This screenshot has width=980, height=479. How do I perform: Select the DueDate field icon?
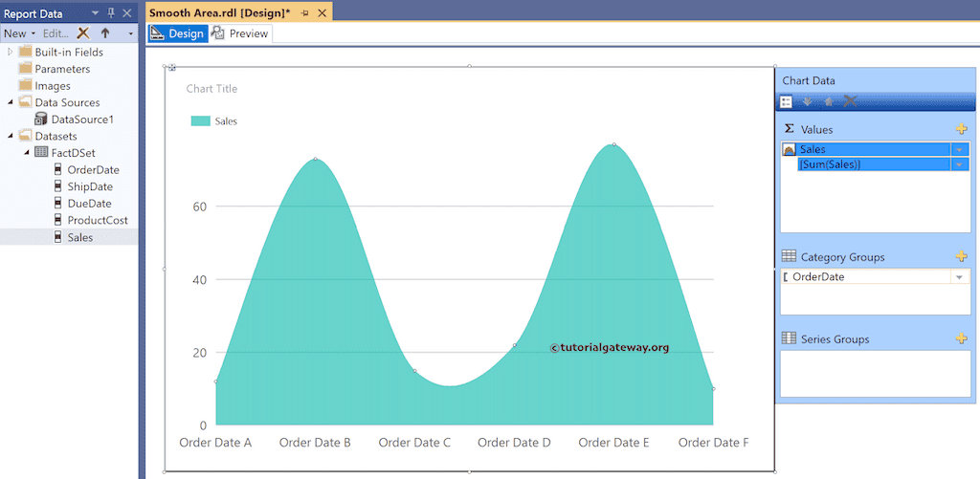pyautogui.click(x=58, y=203)
